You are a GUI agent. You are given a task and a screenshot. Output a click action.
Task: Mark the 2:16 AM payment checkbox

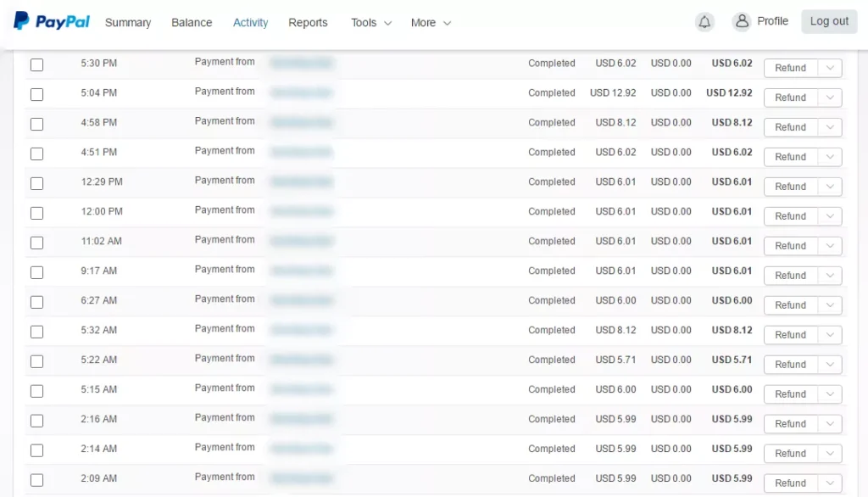coord(37,421)
